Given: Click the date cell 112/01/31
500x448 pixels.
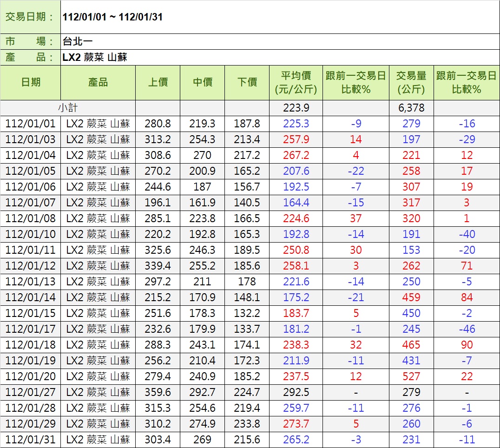Looking at the screenshot, I should tap(31, 440).
